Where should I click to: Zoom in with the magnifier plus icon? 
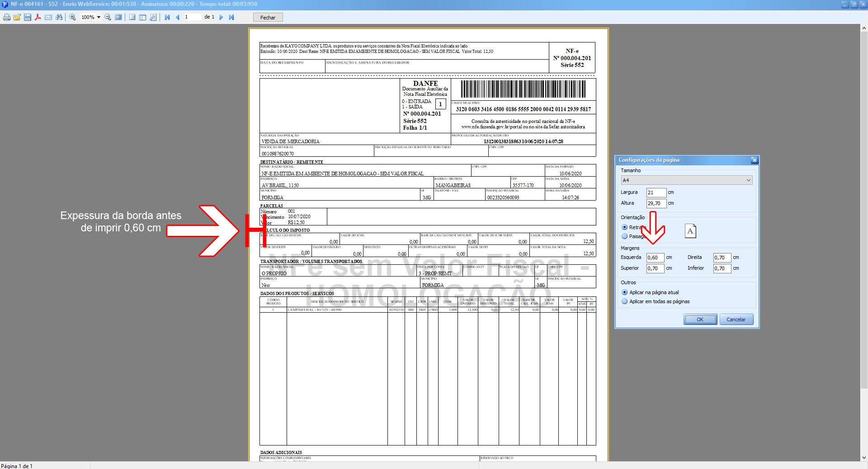click(x=72, y=17)
